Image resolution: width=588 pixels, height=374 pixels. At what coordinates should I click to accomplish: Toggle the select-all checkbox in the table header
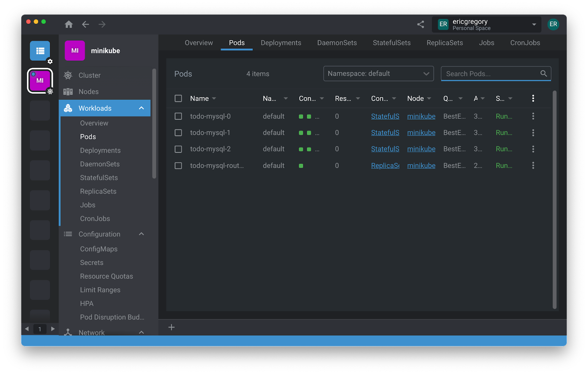(178, 98)
